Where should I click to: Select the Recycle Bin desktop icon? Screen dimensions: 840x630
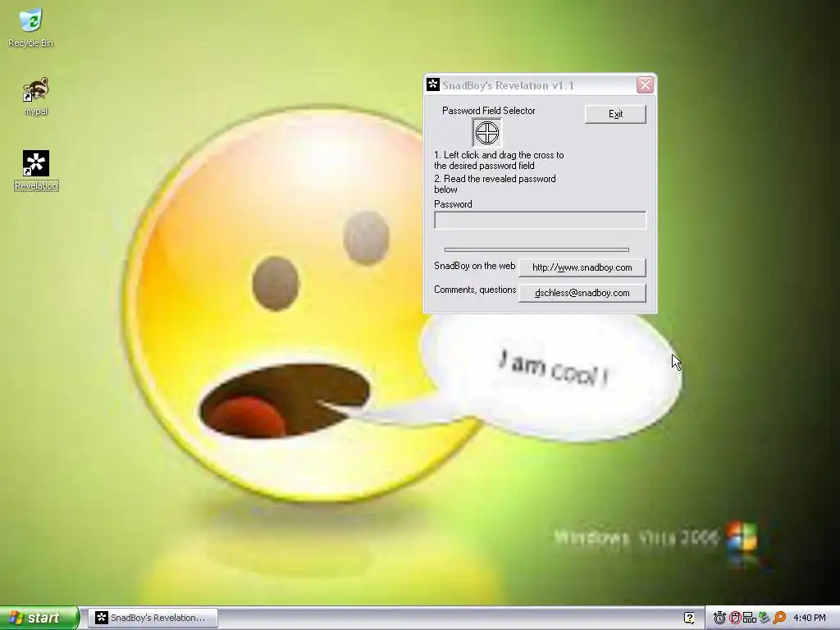pyautogui.click(x=30, y=28)
